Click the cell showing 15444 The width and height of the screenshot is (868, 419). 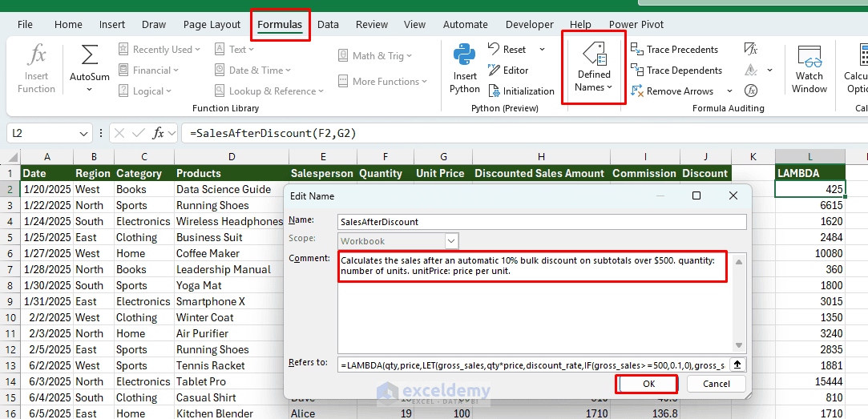(x=809, y=381)
